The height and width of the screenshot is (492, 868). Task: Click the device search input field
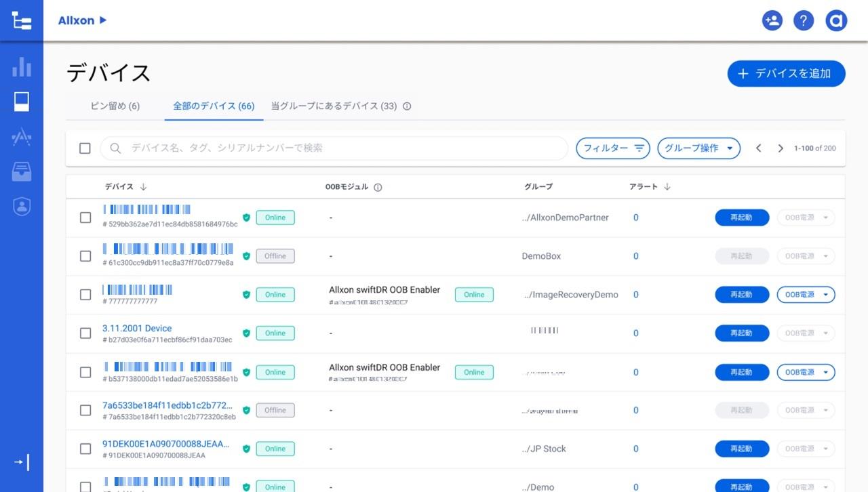tap(334, 148)
